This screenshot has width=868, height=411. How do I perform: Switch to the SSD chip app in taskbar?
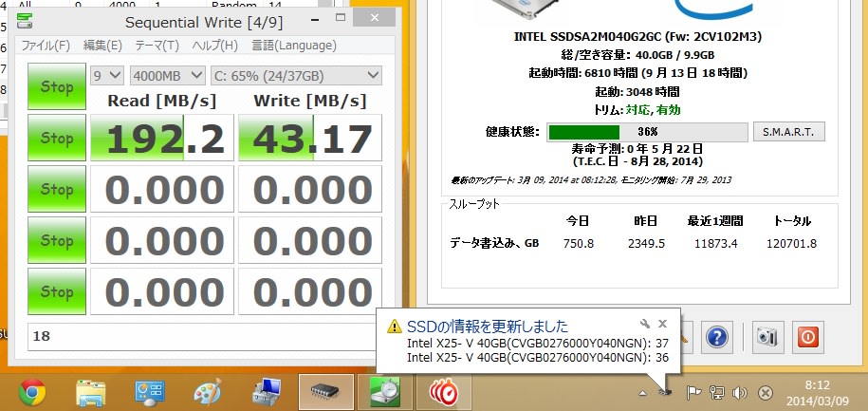tap(325, 392)
